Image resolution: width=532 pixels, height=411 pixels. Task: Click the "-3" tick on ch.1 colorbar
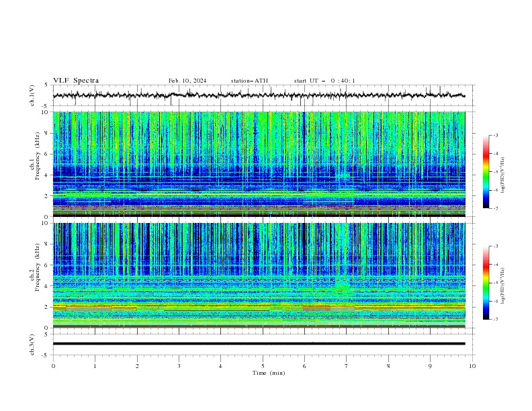pos(495,135)
